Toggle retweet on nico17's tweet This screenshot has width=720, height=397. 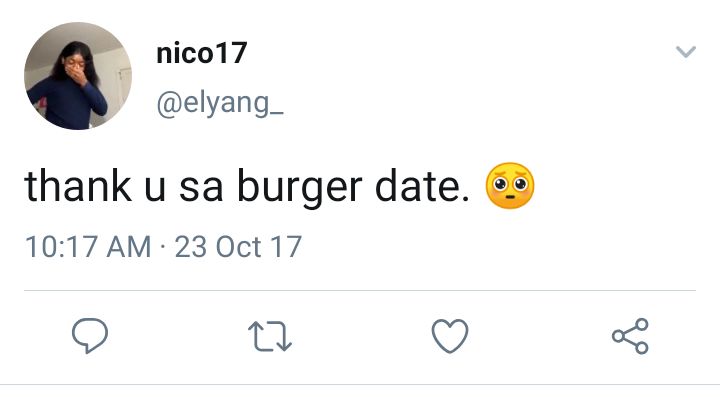tap(270, 336)
